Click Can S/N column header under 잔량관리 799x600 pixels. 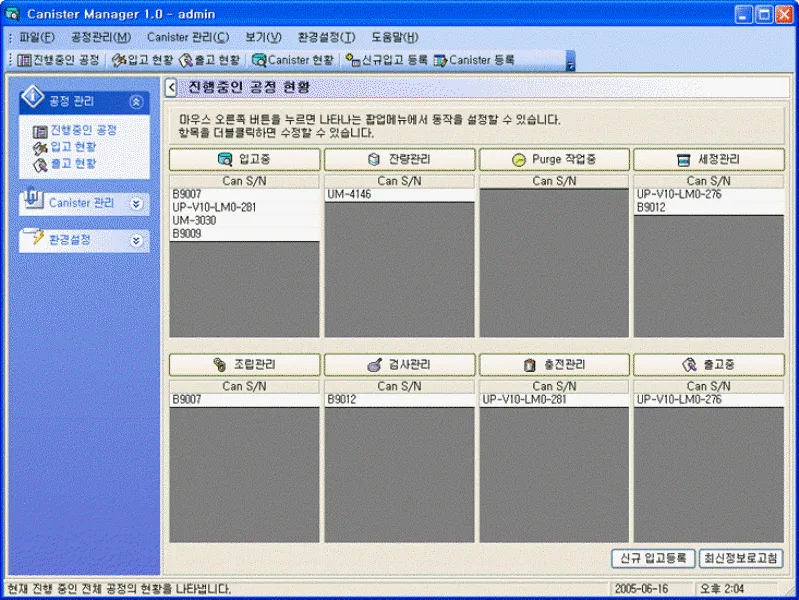(399, 181)
